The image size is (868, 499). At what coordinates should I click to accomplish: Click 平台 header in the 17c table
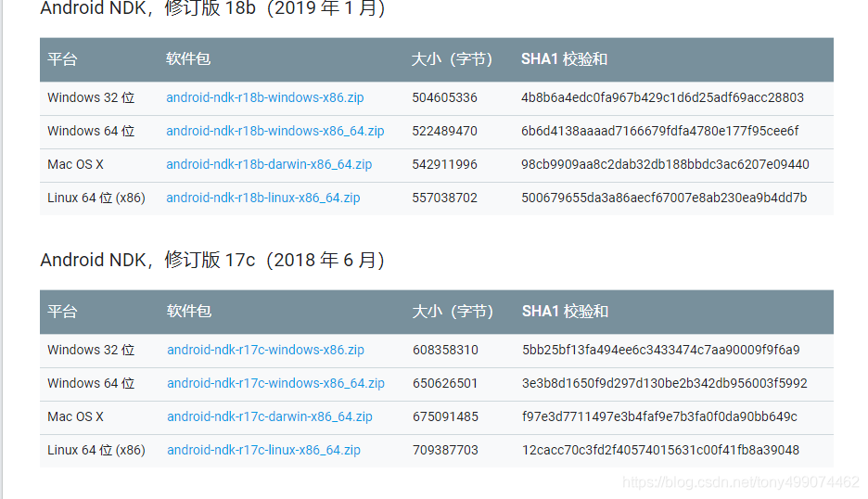click(x=62, y=312)
